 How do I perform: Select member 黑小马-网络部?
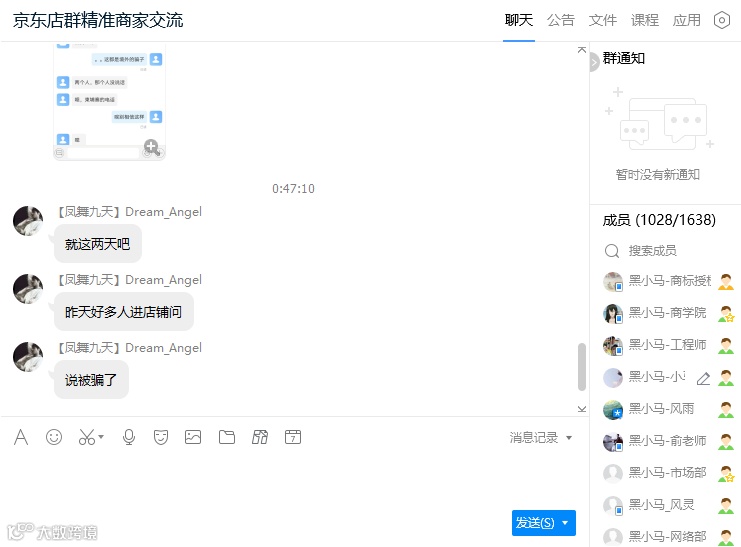click(x=668, y=537)
